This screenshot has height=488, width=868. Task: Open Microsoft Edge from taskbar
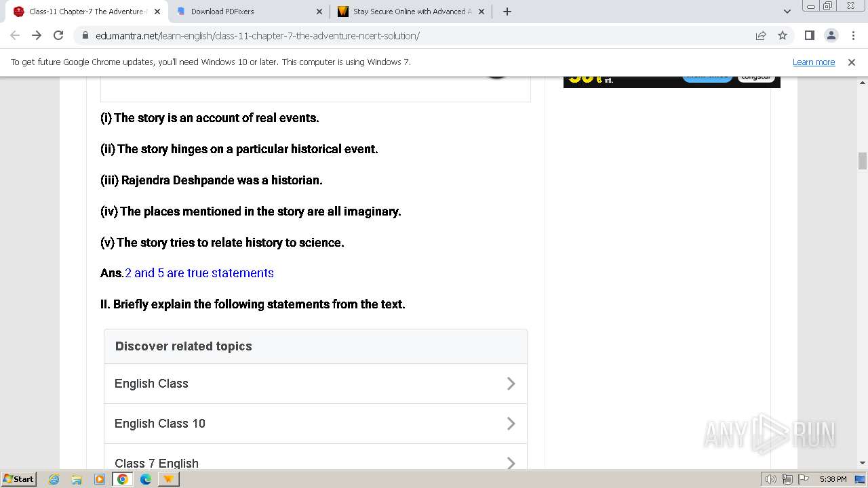click(x=146, y=479)
